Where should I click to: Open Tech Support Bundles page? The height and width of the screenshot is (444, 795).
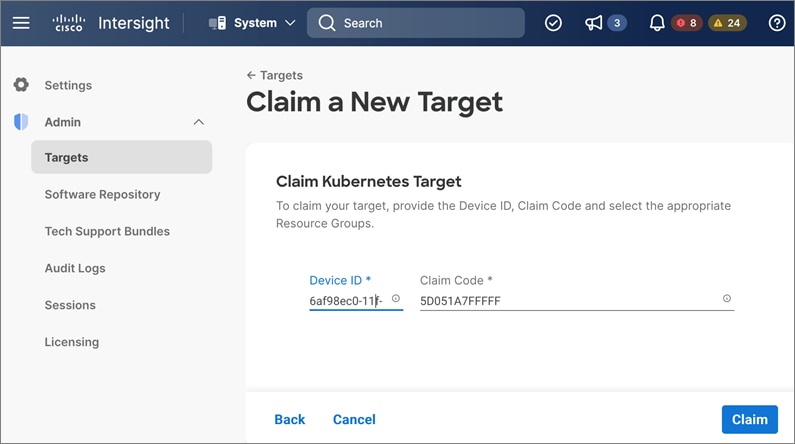107,231
